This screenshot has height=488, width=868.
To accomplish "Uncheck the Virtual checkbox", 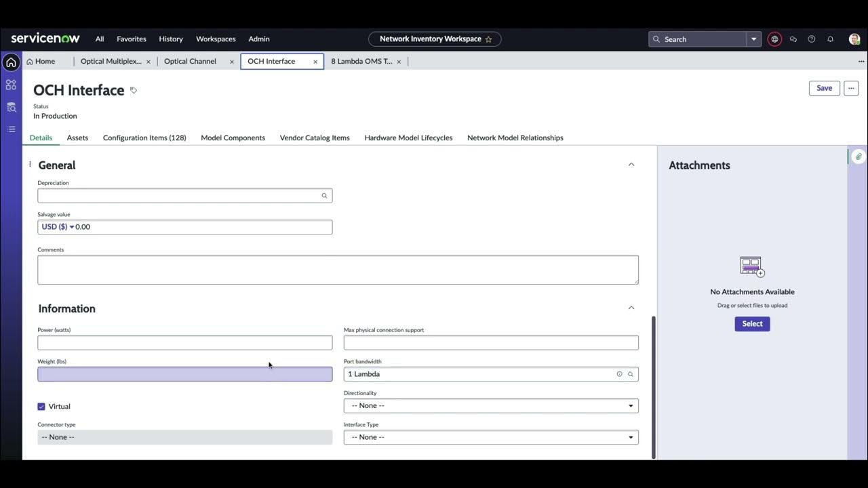I will click(x=41, y=407).
